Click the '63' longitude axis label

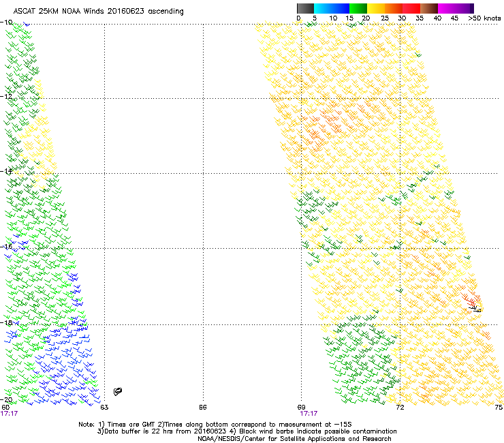click(104, 408)
